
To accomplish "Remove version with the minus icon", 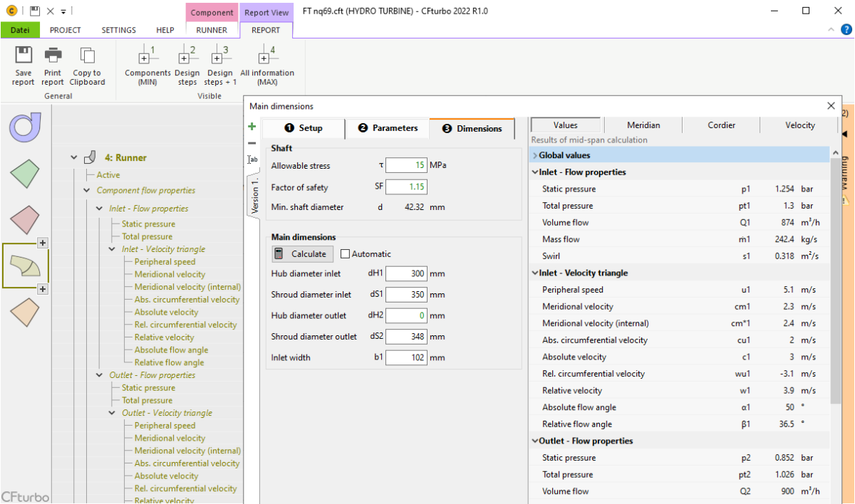I will [x=252, y=143].
